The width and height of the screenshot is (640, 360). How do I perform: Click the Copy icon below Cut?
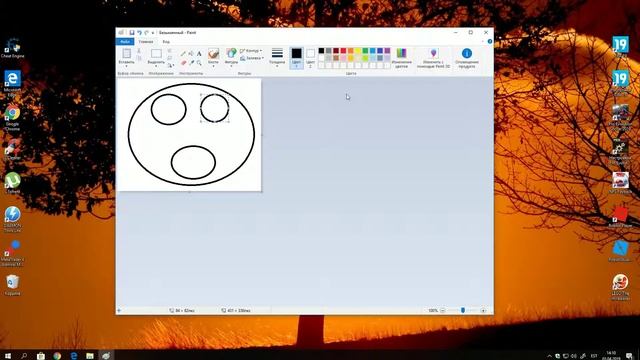[x=139, y=59]
